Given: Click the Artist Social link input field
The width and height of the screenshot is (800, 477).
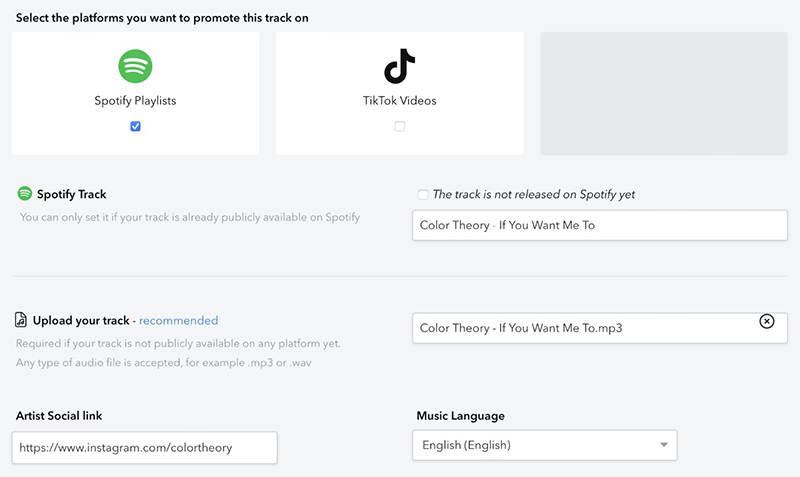Looking at the screenshot, I should pyautogui.click(x=144, y=447).
